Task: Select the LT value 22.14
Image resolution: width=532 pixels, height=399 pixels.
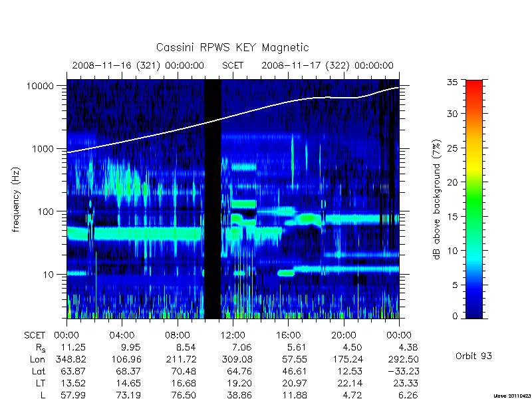Action: [350, 383]
